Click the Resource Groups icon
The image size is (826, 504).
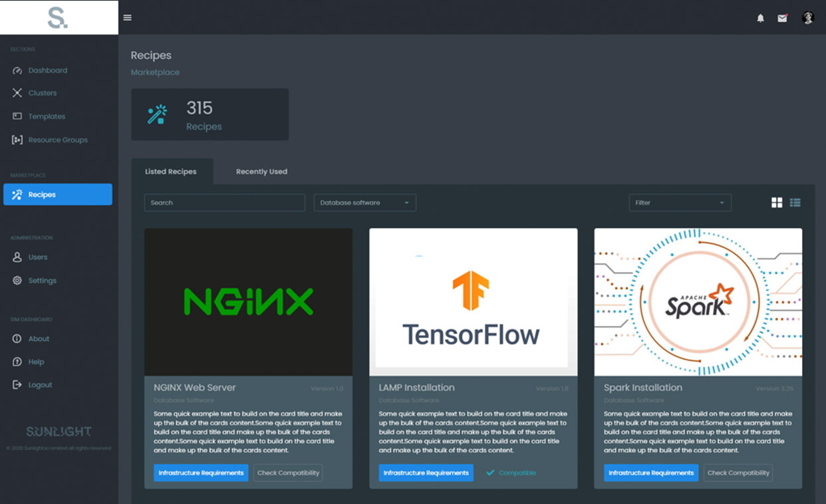point(17,140)
